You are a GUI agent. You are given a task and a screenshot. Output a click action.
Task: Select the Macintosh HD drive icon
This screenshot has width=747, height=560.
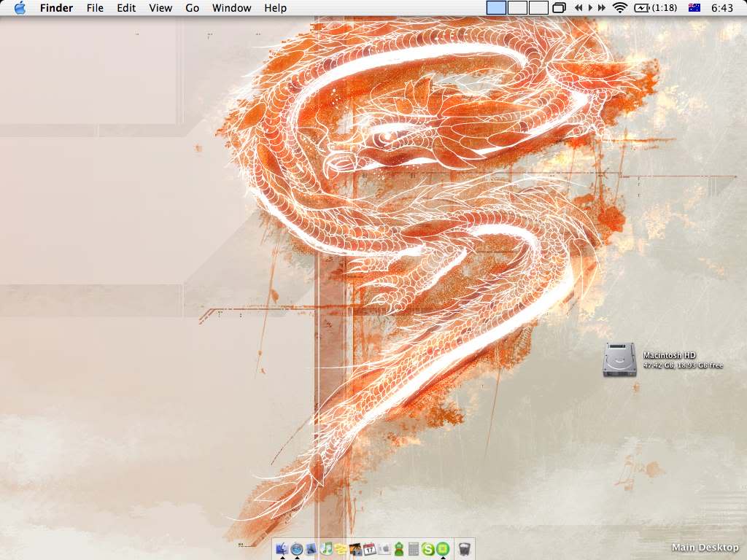[x=620, y=359]
